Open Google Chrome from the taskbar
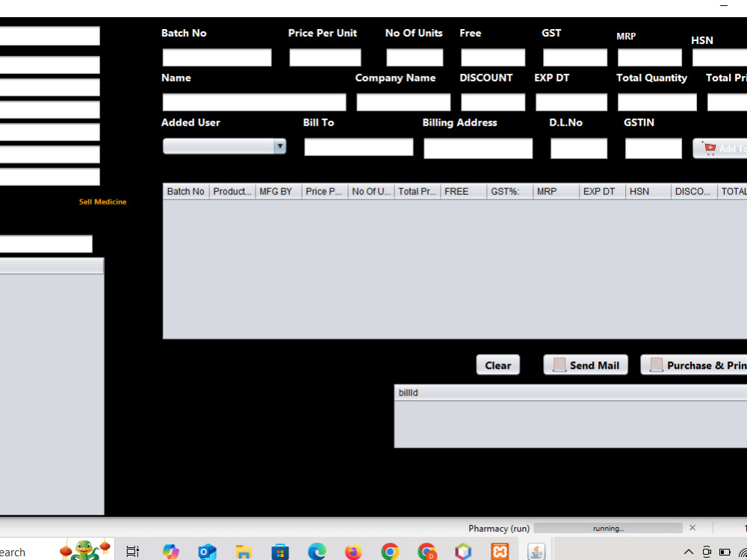The height and width of the screenshot is (560, 747). pyautogui.click(x=390, y=552)
